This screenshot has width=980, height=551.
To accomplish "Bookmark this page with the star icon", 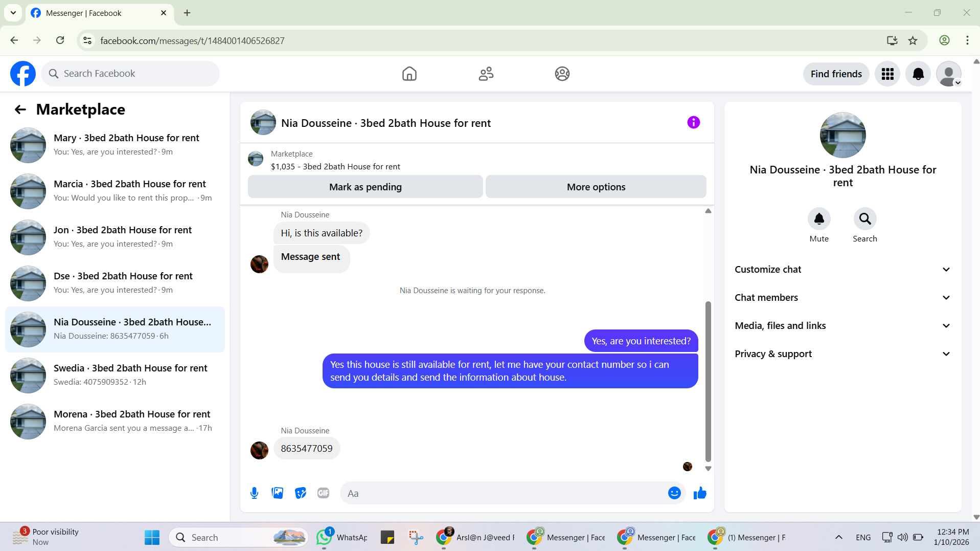I will [913, 40].
